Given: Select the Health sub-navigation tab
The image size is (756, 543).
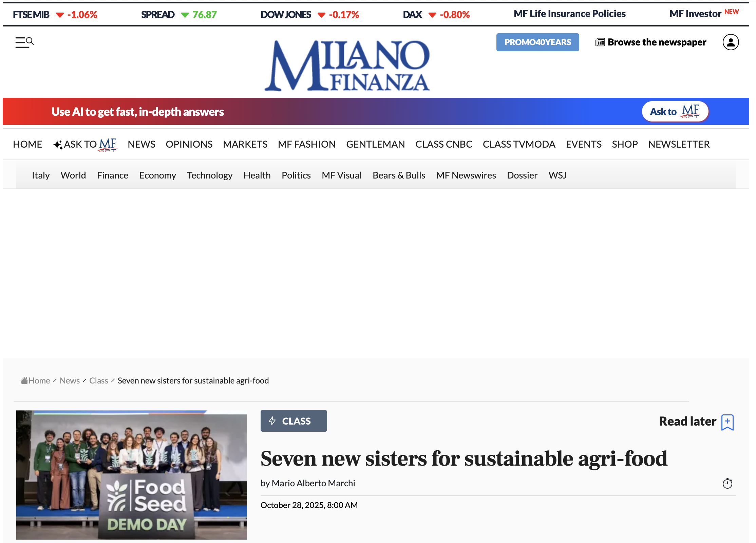Looking at the screenshot, I should coord(257,175).
